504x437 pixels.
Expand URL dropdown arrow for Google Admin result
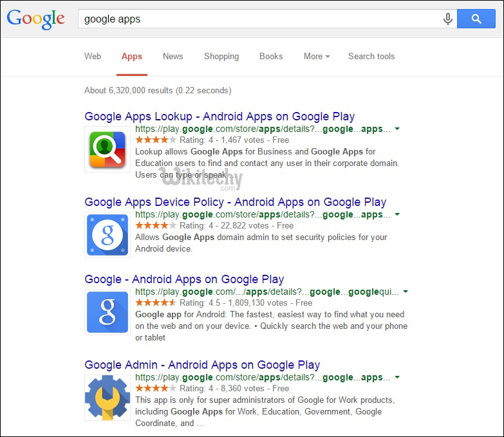coord(397,377)
